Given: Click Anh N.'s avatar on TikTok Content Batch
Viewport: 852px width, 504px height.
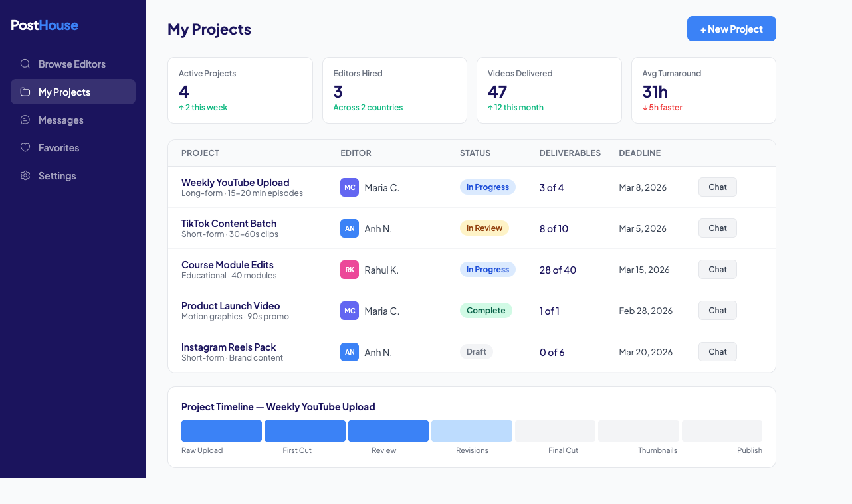Looking at the screenshot, I should pyautogui.click(x=350, y=228).
